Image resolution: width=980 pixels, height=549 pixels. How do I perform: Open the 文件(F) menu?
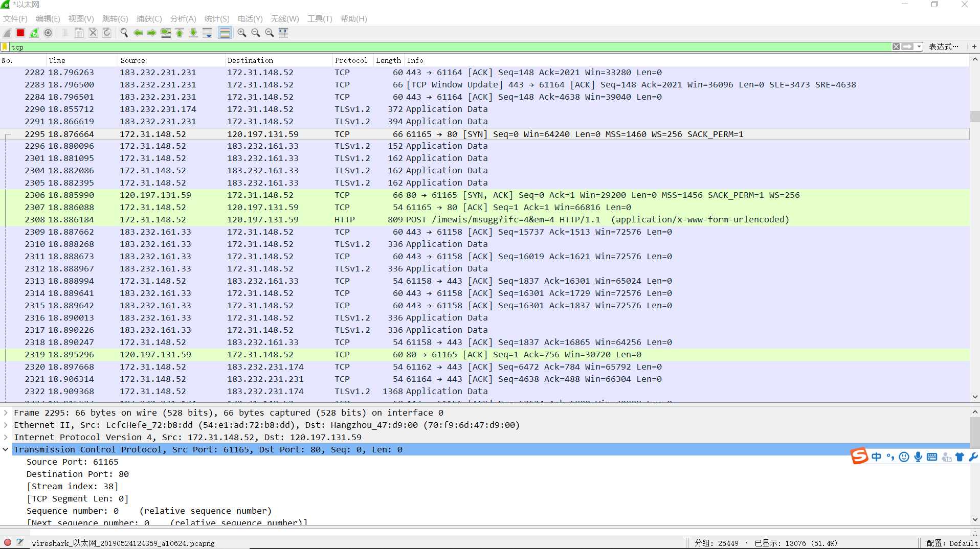(15, 19)
